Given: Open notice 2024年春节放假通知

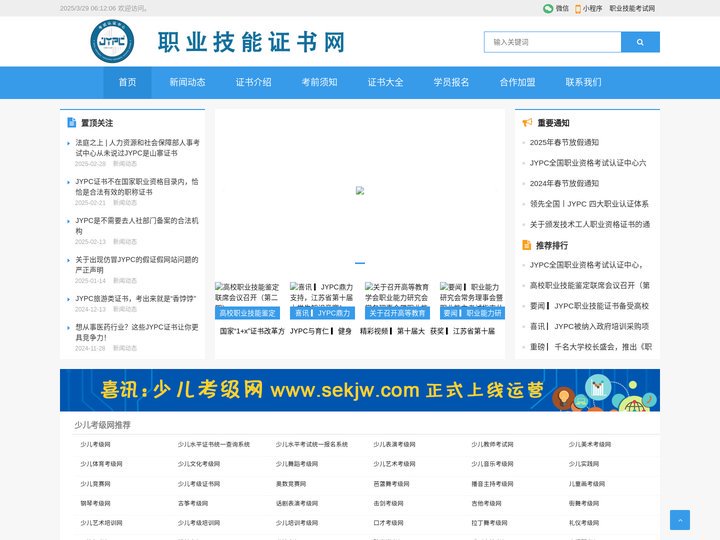Looking at the screenshot, I should point(564,183).
